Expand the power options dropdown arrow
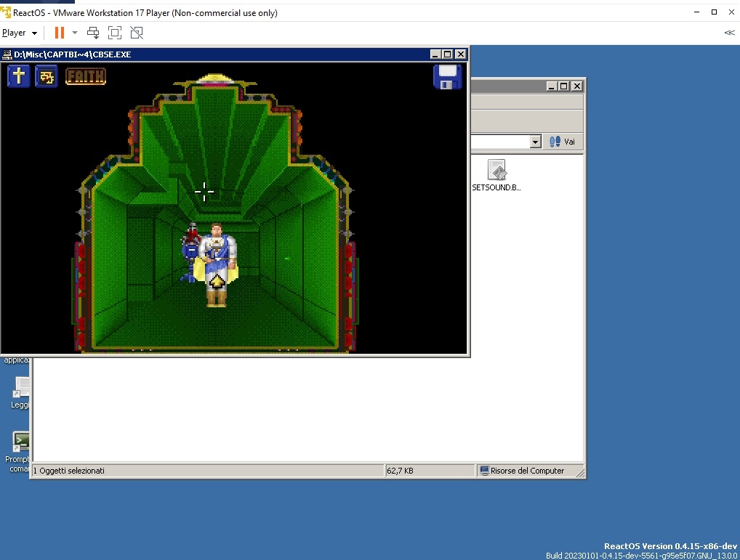 [x=75, y=33]
